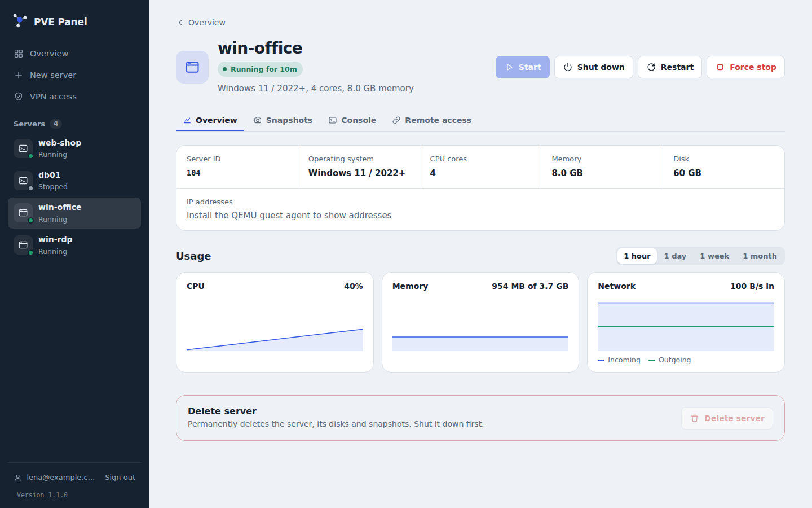Open VPN access in the sidebar

pos(74,97)
